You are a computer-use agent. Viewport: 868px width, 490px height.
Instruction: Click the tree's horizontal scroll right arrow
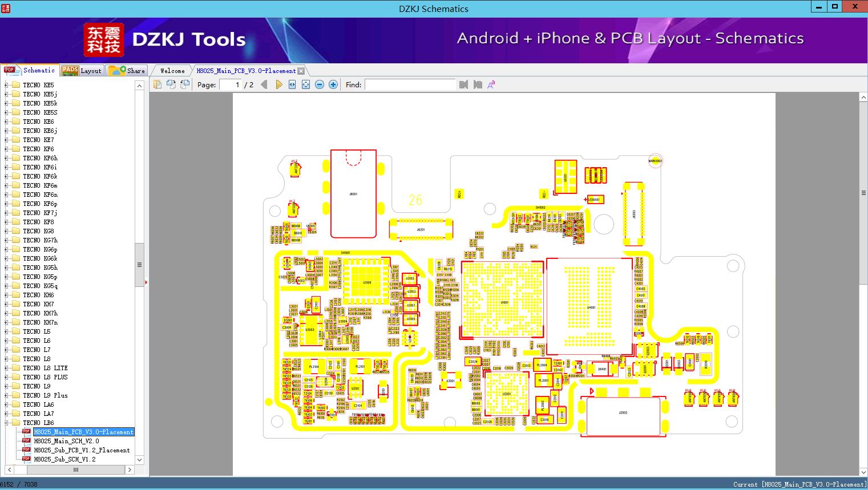pyautogui.click(x=130, y=470)
